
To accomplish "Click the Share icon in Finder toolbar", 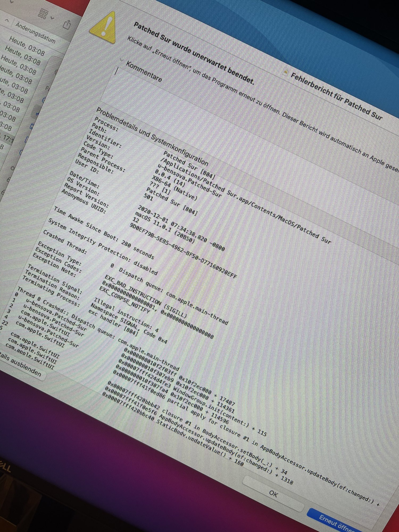I will coord(66,24).
